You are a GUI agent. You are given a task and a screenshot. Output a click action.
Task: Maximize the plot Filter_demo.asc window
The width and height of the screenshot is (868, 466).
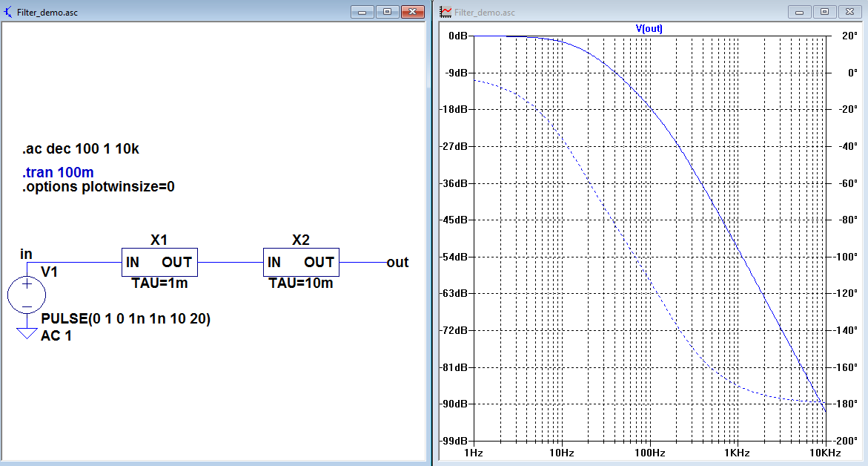click(x=825, y=12)
